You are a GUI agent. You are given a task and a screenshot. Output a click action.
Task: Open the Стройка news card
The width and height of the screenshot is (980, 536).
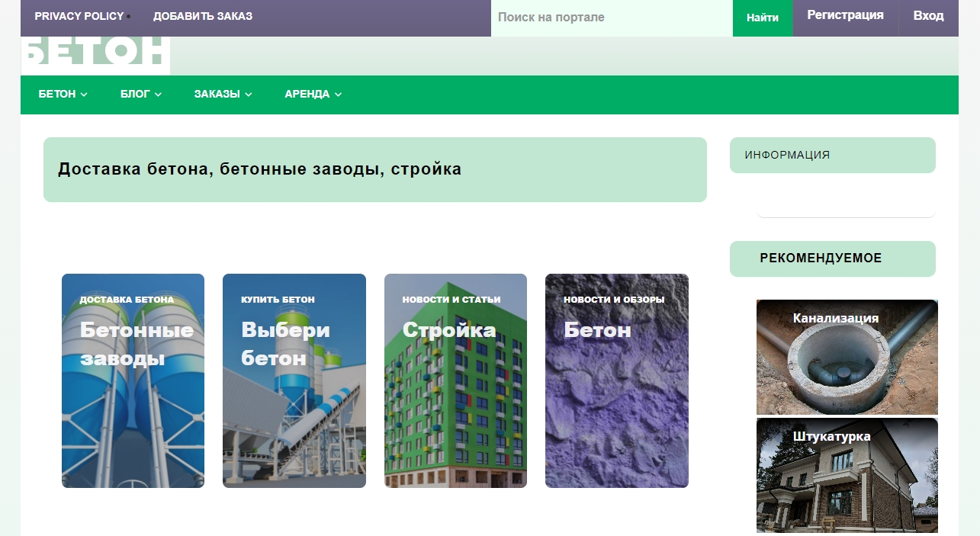(x=455, y=380)
